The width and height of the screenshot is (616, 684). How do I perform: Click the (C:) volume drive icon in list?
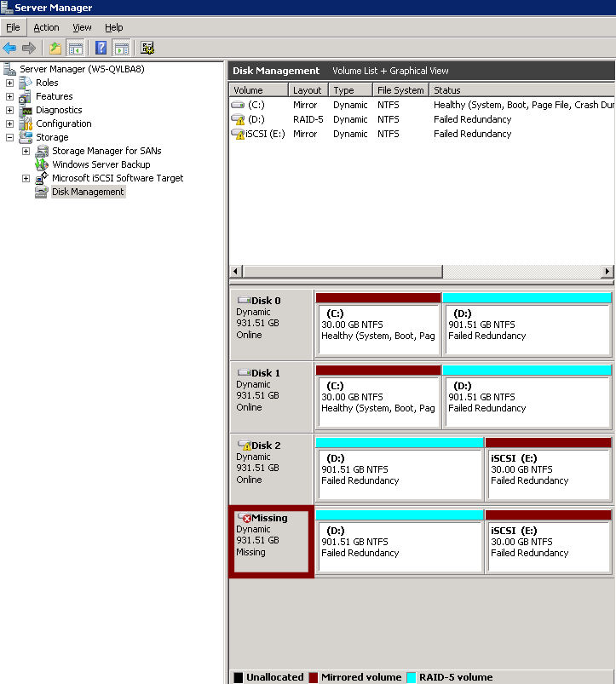(238, 105)
